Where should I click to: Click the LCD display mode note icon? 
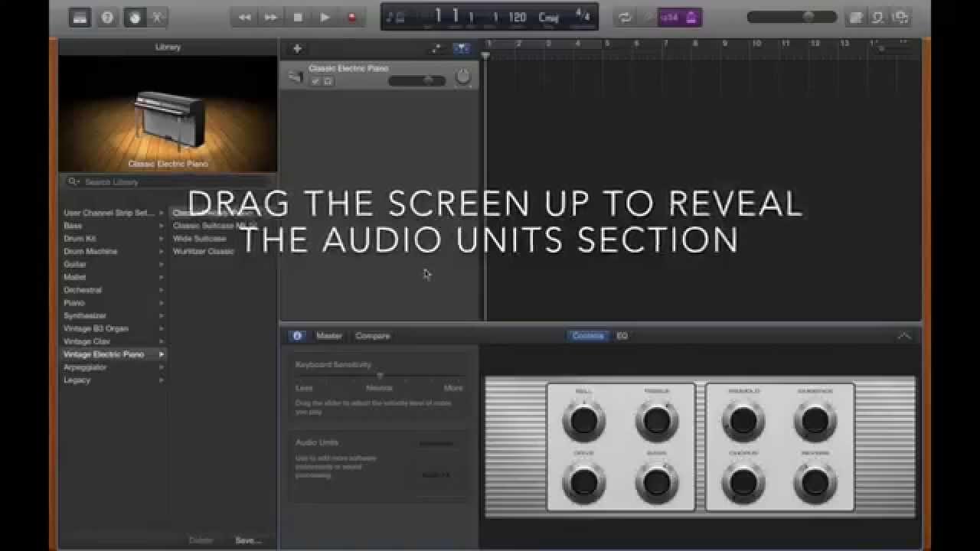click(395, 18)
